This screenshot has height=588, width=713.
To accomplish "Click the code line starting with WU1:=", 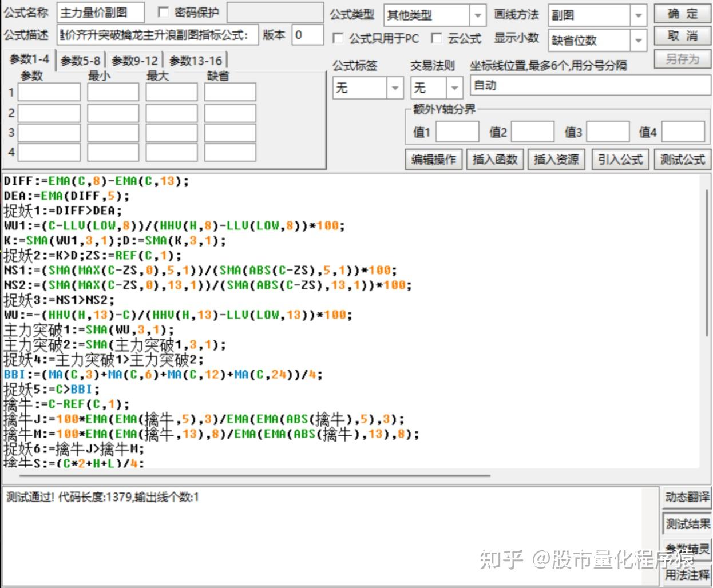I will tap(175, 225).
